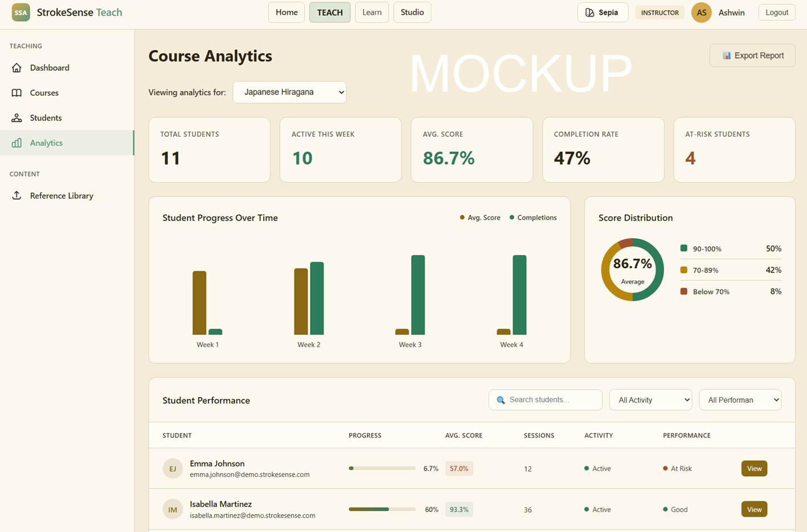Click the SSA StrokeSense logo
Screen dimensions: 807x532
[x=21, y=13]
